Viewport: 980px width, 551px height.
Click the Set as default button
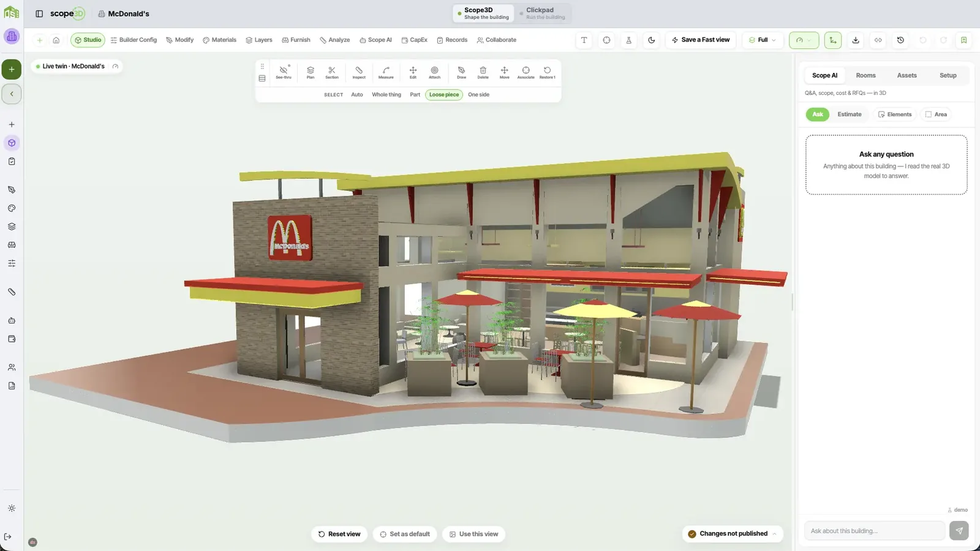(405, 534)
